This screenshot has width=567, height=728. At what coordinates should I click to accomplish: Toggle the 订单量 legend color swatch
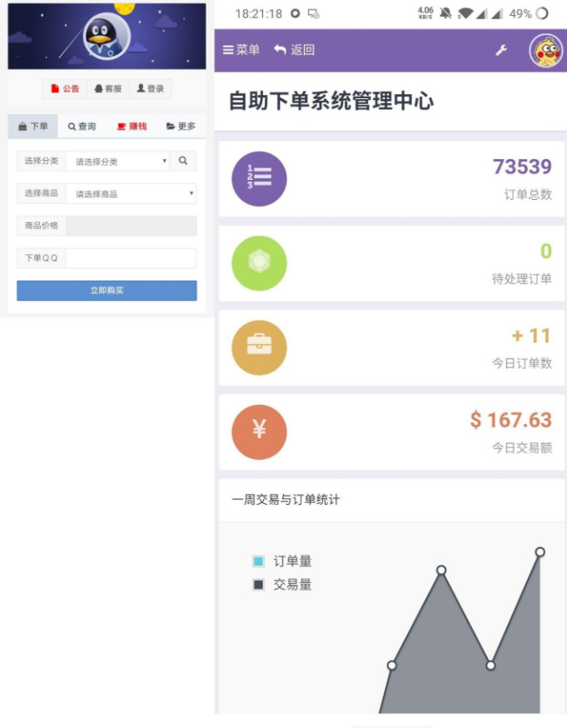[x=258, y=561]
